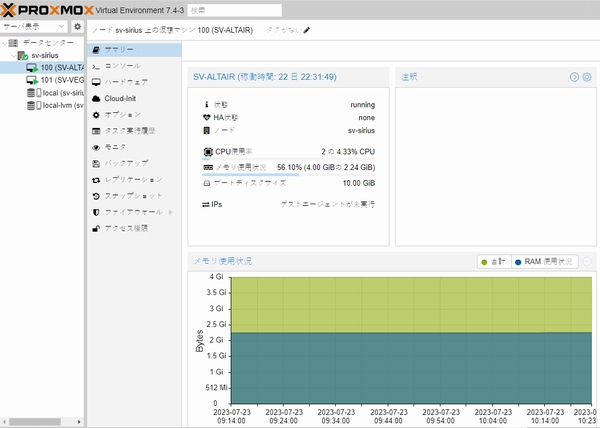Click the Notes panel title

coord(409,77)
